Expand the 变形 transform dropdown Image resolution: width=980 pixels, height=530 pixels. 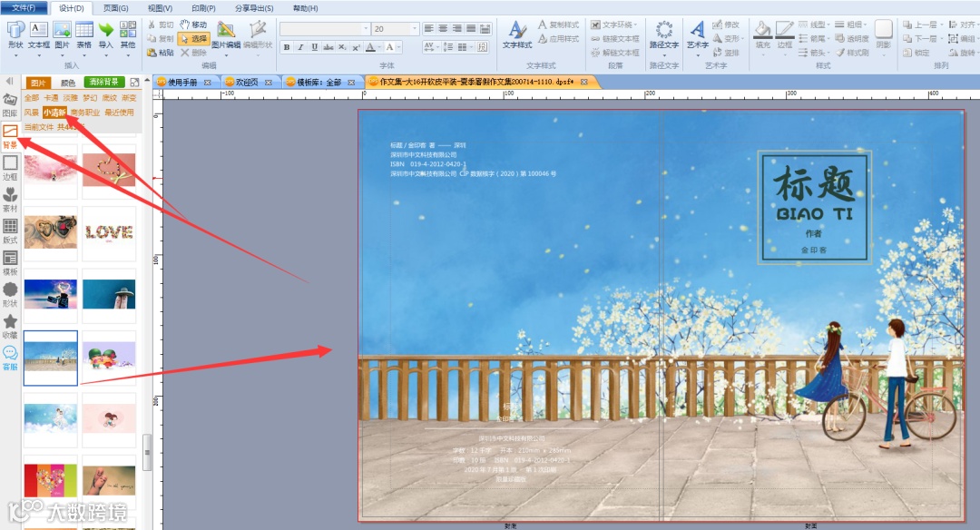pyautogui.click(x=742, y=39)
